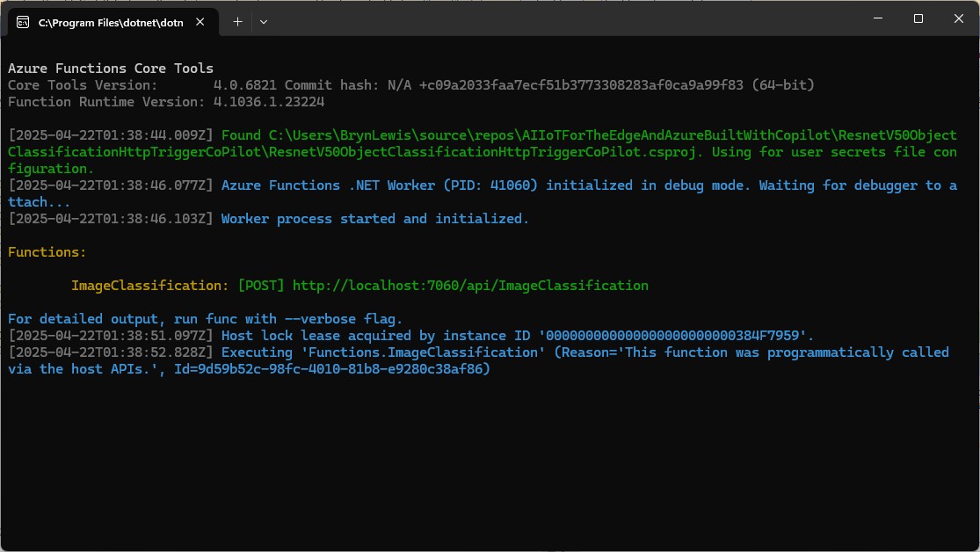This screenshot has width=980, height=552.
Task: Open the localhost:7060 ImageClassification URL
Action: (470, 286)
